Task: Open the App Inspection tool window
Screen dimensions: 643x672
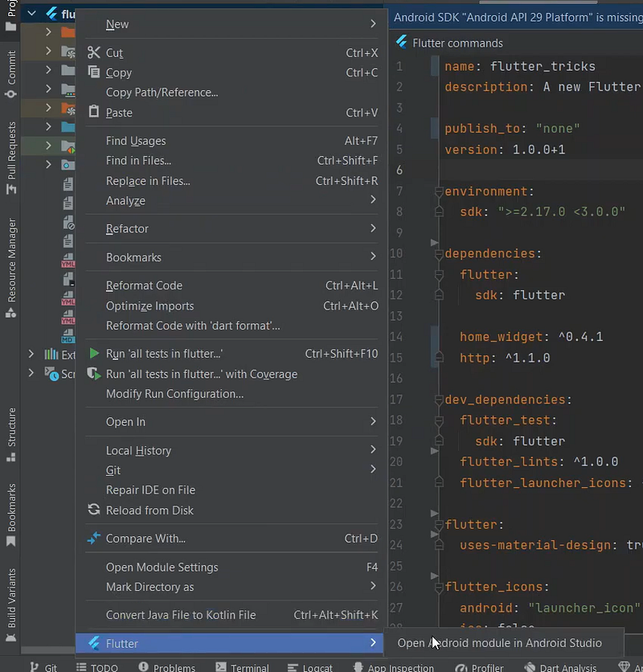Action: [394, 667]
